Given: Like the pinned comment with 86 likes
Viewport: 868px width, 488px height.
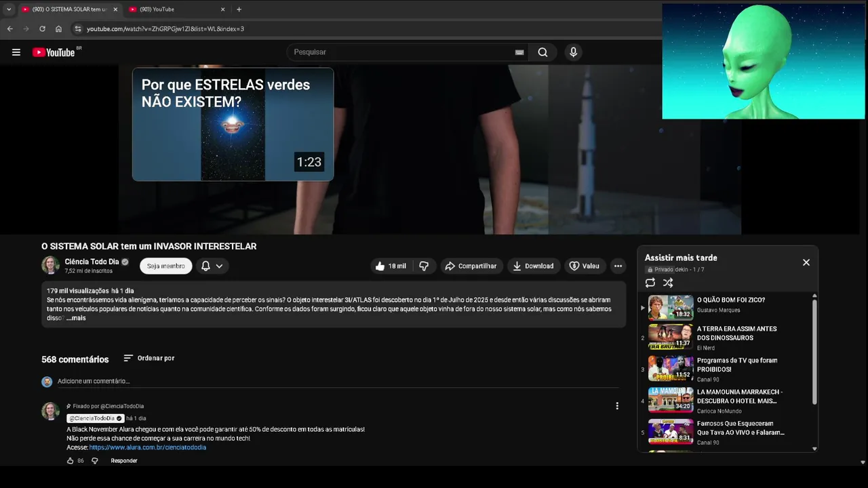Looking at the screenshot, I should [x=70, y=461].
